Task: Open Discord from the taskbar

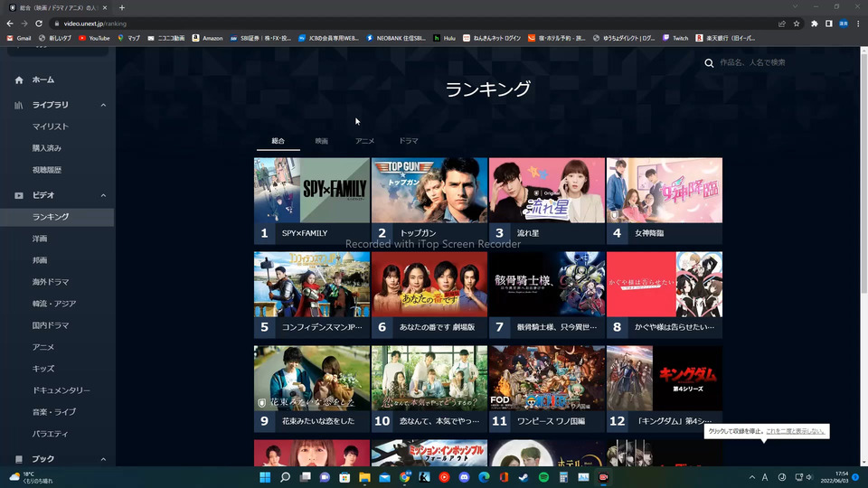Action: click(464, 477)
